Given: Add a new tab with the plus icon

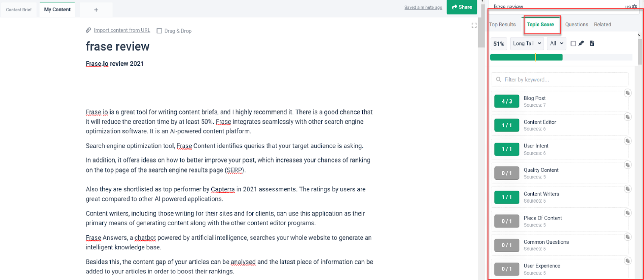Looking at the screenshot, I should pos(96,10).
